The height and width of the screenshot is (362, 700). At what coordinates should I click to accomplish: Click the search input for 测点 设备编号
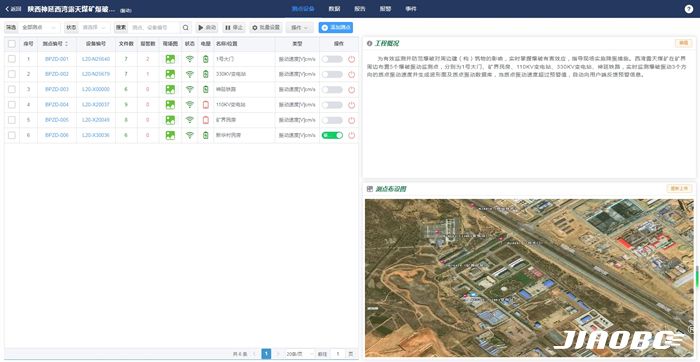(154, 28)
